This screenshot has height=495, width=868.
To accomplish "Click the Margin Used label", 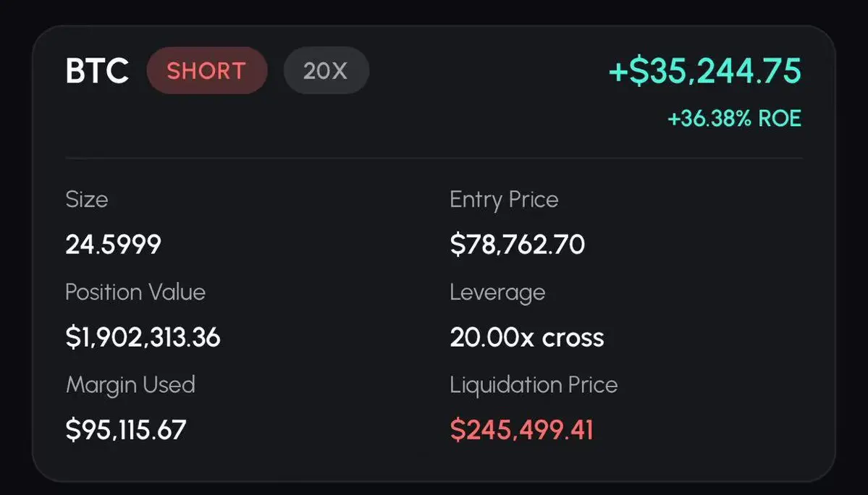I will tap(130, 384).
